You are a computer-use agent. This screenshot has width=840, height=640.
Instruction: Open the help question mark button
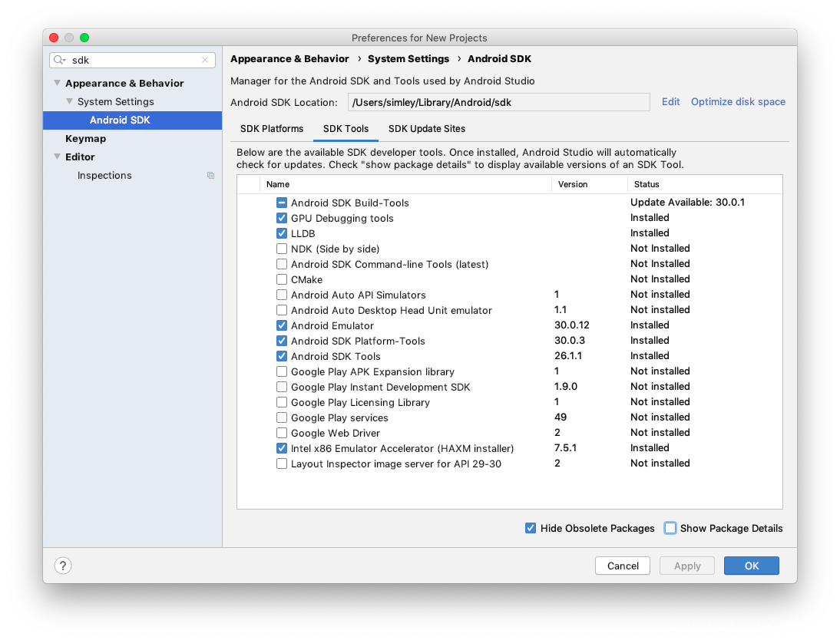coord(63,566)
